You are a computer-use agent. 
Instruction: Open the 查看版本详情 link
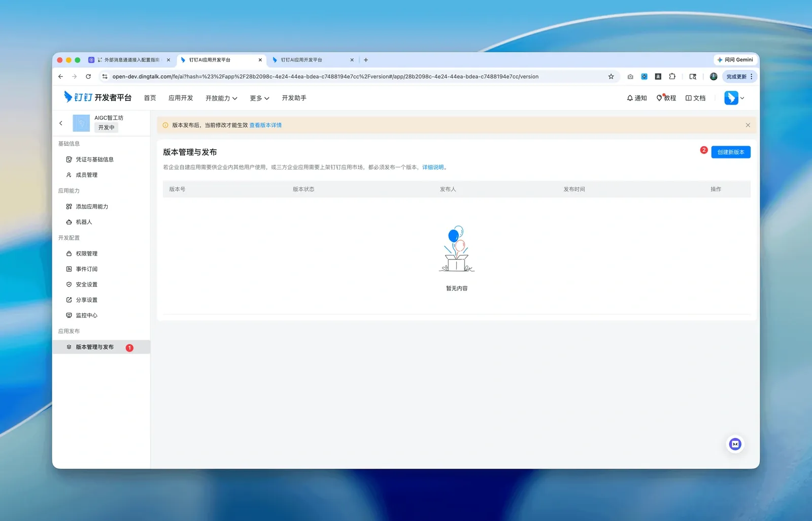pos(265,125)
